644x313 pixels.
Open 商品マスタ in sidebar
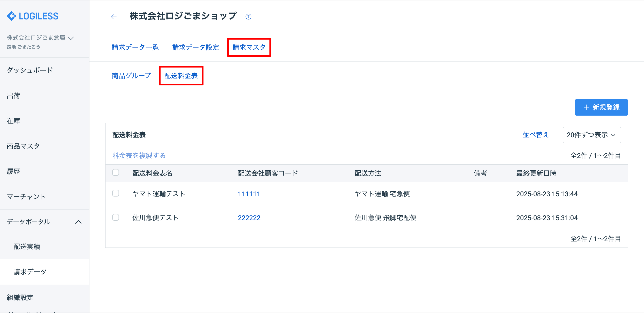click(x=23, y=146)
